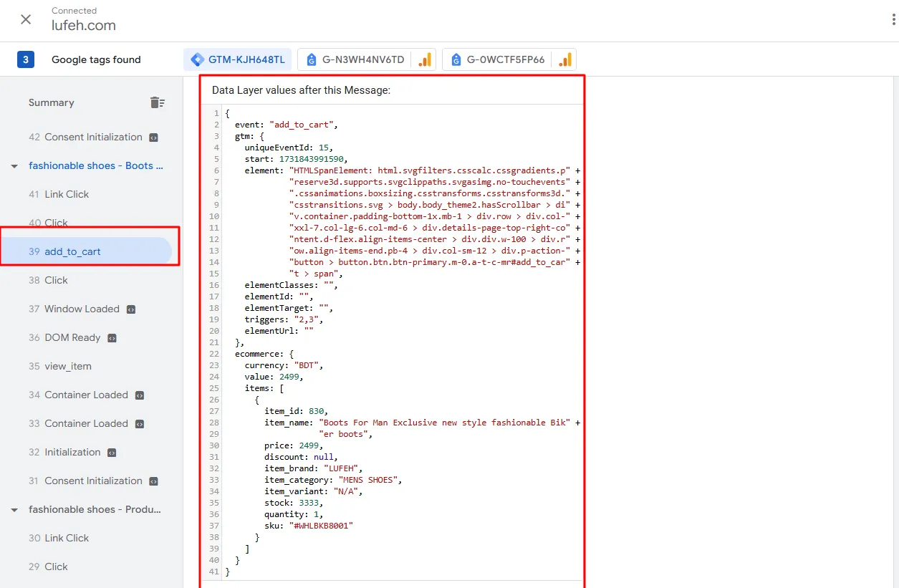This screenshot has width=899, height=588.
Task: Collapse the fashionable shoes - Produ... page group
Action: point(14,510)
